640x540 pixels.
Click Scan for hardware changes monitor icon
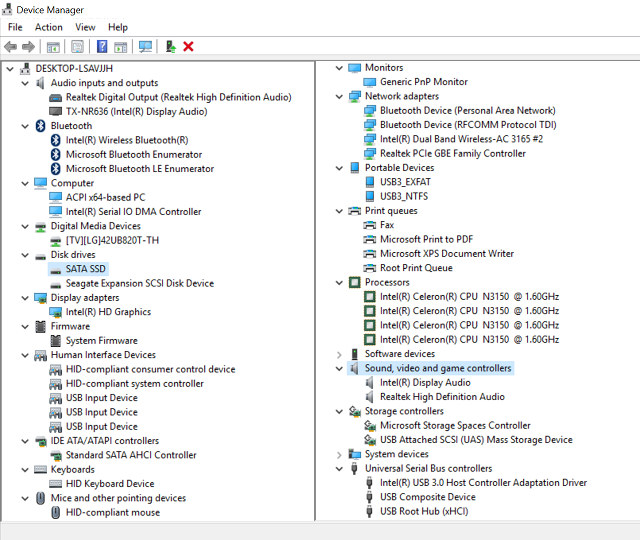[x=145, y=47]
